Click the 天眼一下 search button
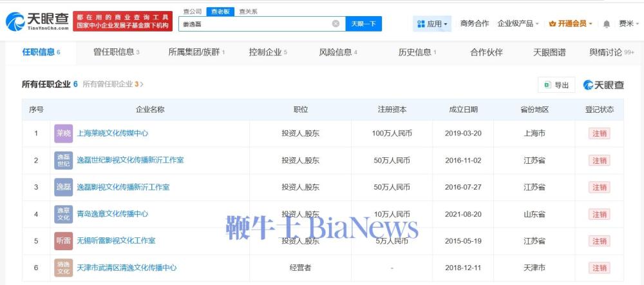 pos(363,24)
